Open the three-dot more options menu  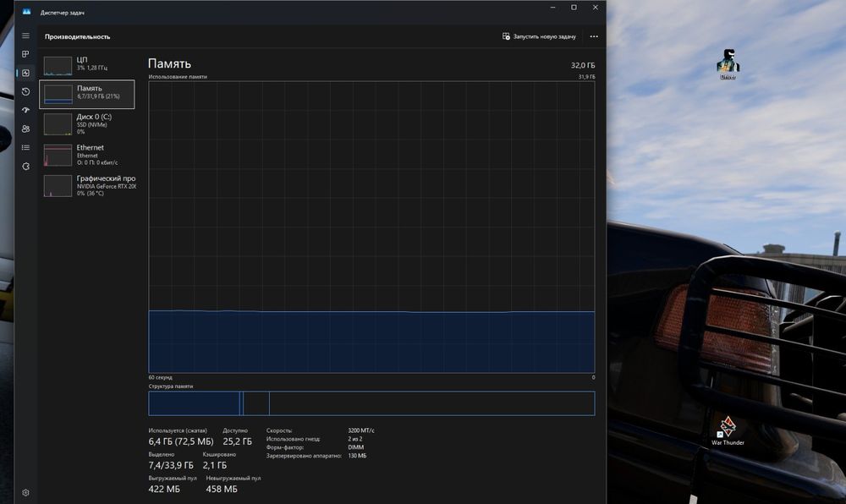(x=594, y=37)
